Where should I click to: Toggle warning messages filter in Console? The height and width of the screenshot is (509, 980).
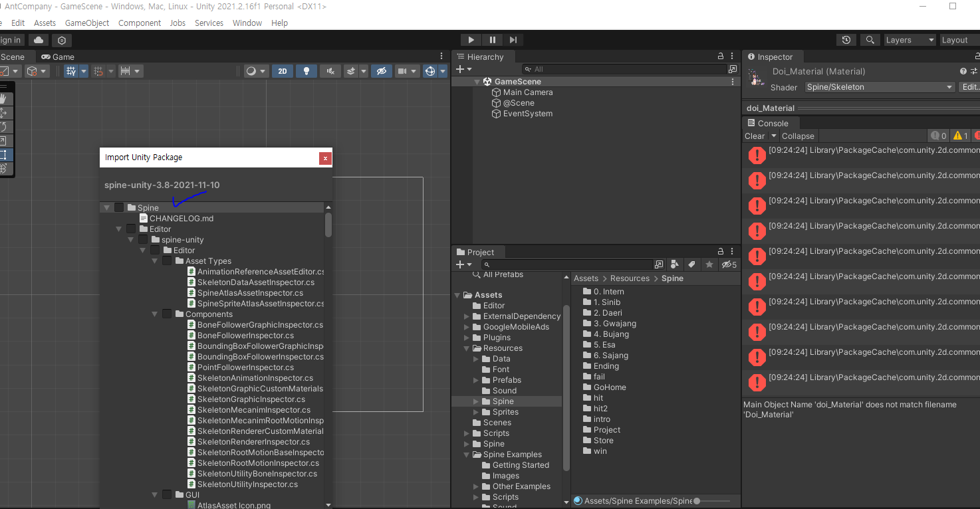click(x=960, y=136)
